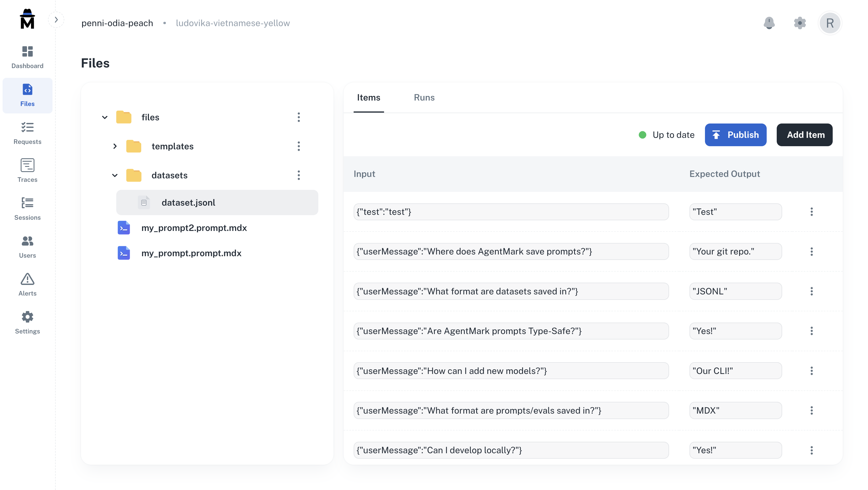Collapse the datasets folder

(x=115, y=175)
